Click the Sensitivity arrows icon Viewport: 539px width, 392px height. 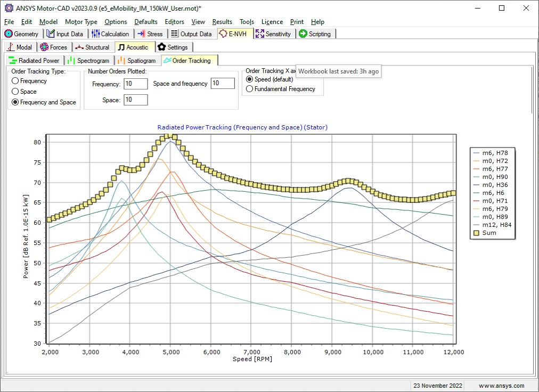pyautogui.click(x=260, y=34)
